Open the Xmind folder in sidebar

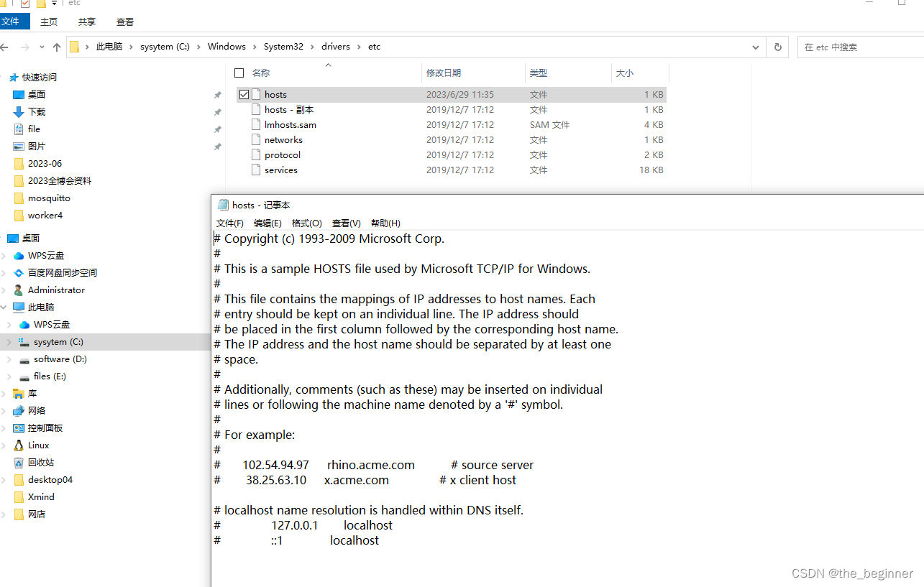[x=41, y=496]
